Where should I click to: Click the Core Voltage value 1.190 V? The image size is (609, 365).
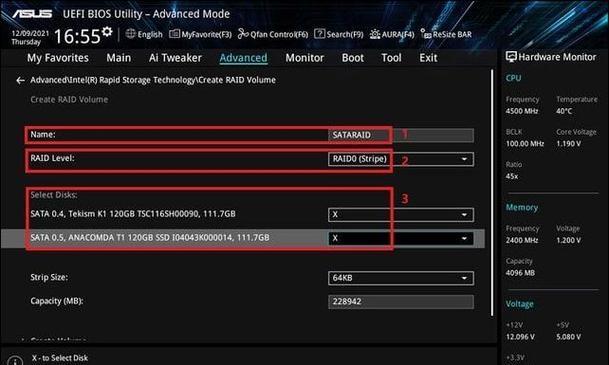pos(569,144)
